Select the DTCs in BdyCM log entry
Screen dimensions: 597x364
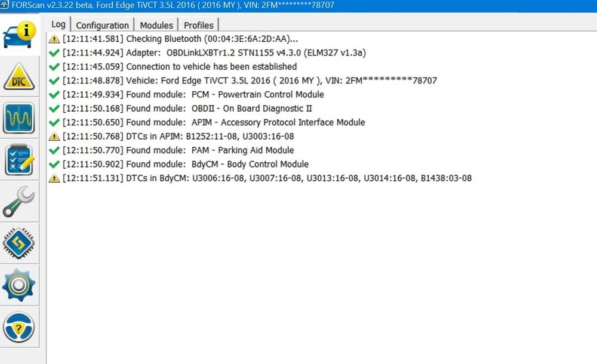click(x=267, y=178)
